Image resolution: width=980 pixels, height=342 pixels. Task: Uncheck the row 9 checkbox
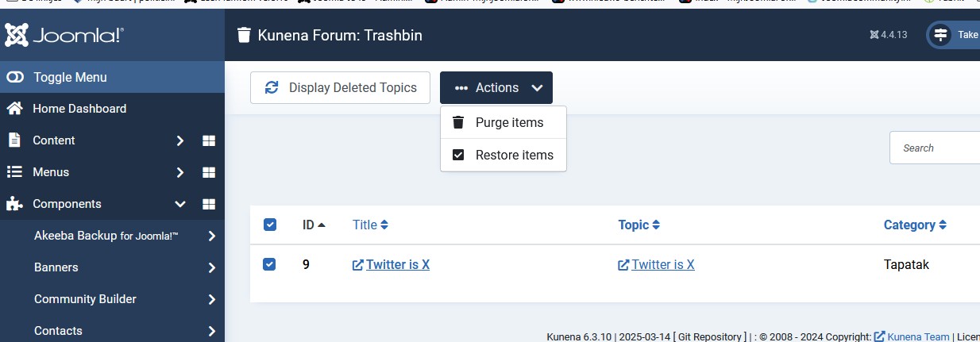click(269, 264)
